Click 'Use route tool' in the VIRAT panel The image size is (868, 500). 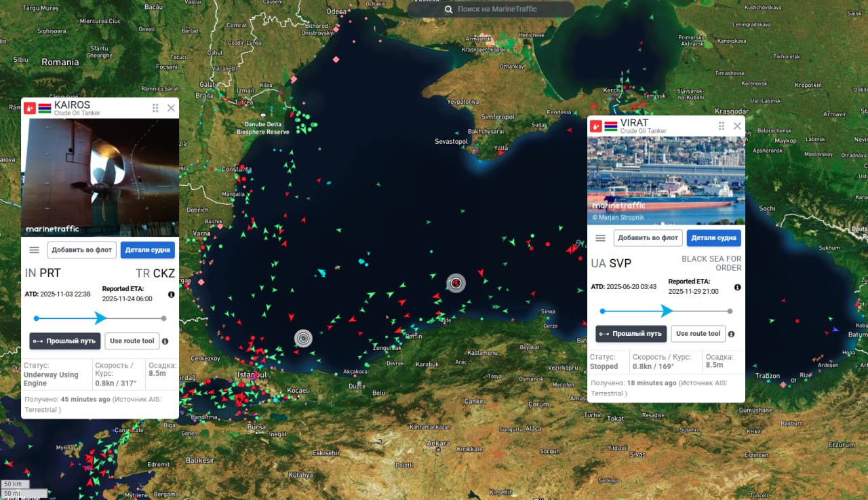(698, 334)
